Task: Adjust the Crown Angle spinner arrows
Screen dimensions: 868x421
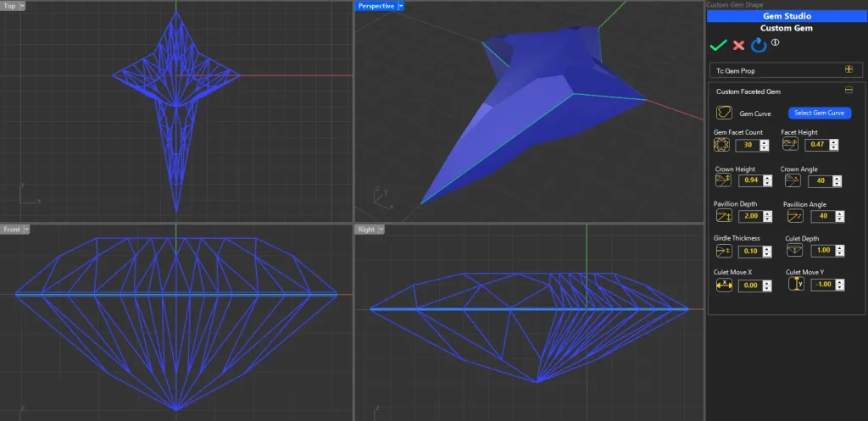Action: point(837,181)
